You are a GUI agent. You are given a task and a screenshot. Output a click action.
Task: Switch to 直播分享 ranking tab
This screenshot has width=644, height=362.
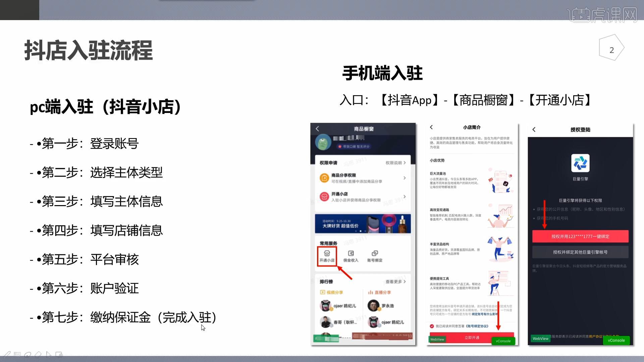pyautogui.click(x=380, y=292)
